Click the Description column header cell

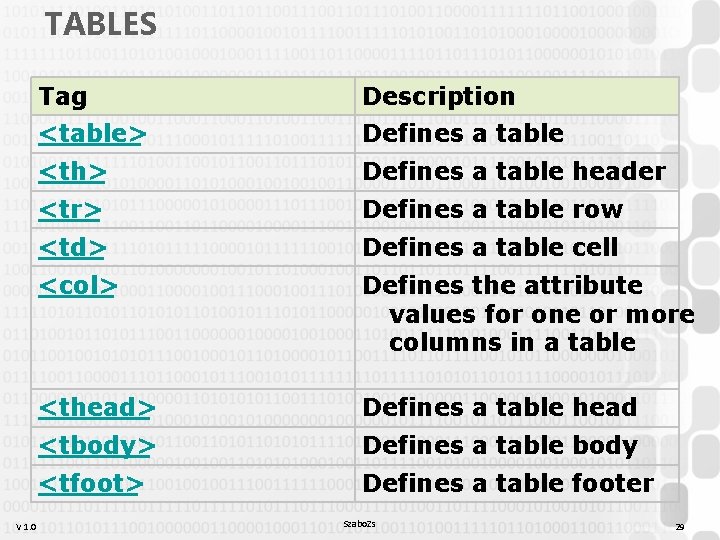438,97
